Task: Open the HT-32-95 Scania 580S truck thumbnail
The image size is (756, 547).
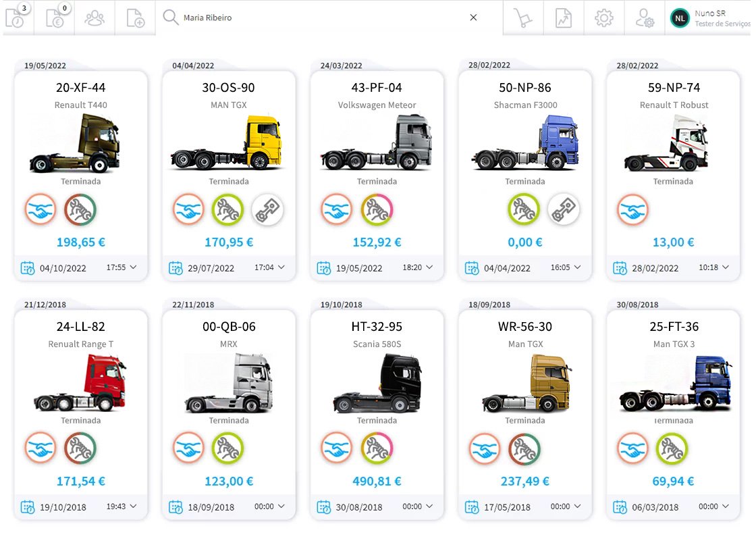Action: [x=377, y=383]
